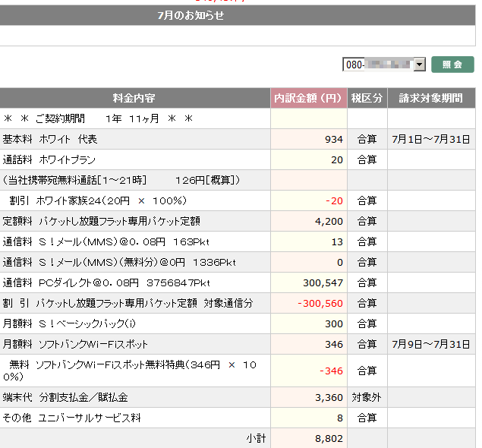Screen dimensions: 482x448
Task: Click the 小計 subtotal 8,802 amount
Action: click(x=328, y=439)
